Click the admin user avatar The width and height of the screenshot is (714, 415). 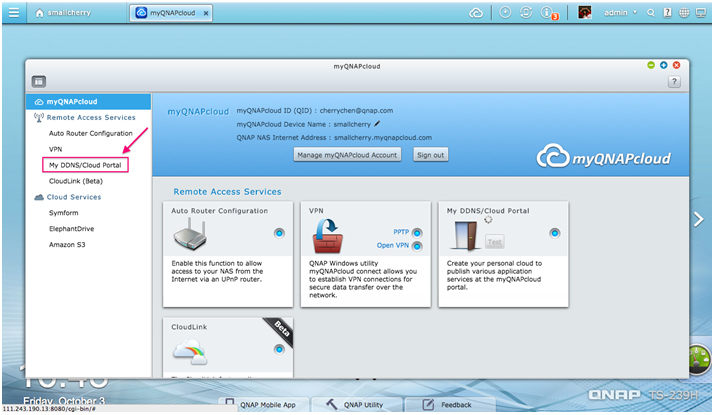pyautogui.click(x=585, y=12)
